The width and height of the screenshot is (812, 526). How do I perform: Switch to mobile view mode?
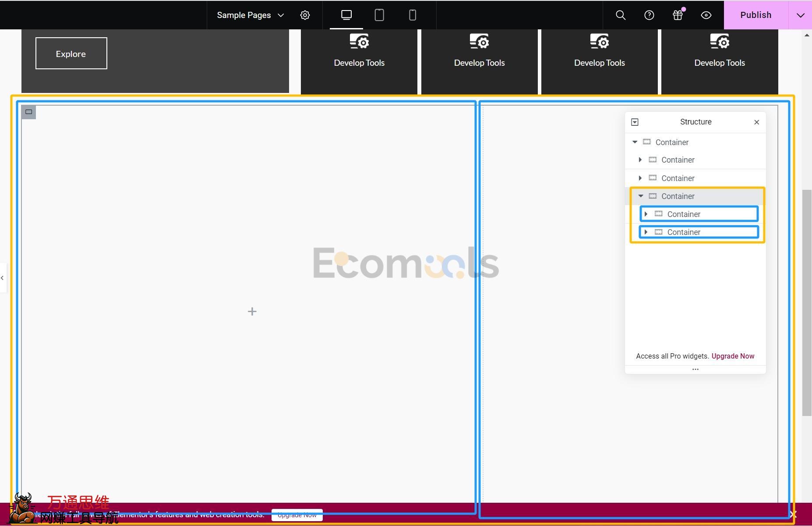pyautogui.click(x=412, y=15)
